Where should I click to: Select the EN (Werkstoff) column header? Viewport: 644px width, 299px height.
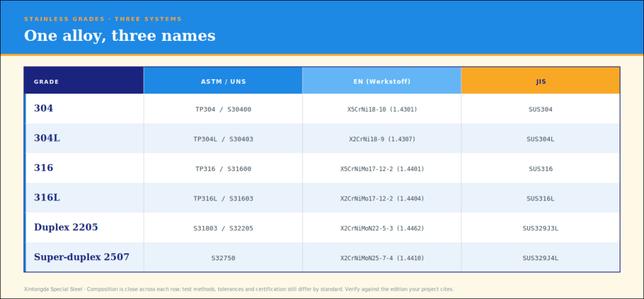click(x=382, y=81)
